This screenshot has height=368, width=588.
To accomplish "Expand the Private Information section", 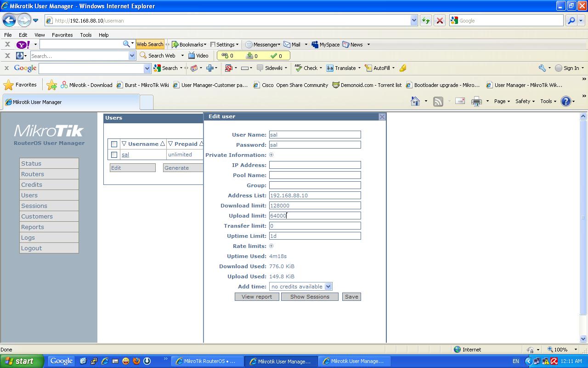I will pos(271,155).
